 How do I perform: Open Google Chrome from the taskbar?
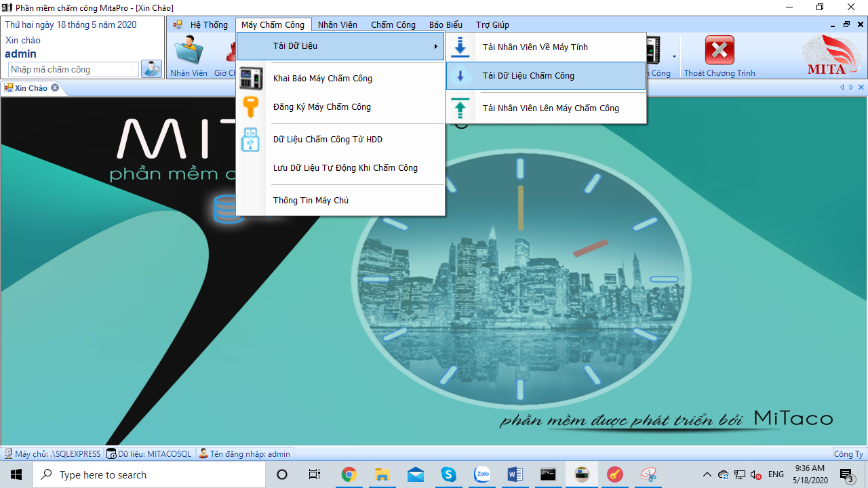[349, 474]
